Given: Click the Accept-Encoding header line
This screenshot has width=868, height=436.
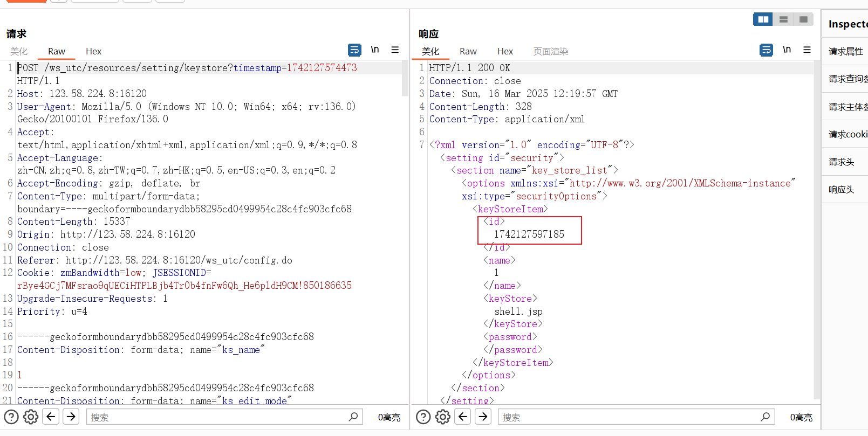Looking at the screenshot, I should (x=108, y=183).
